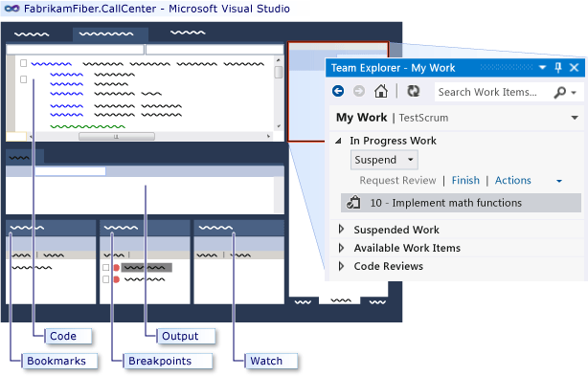Click the code editor horizontal scrollbar thumb
This screenshot has width=588, height=376.
117,136
